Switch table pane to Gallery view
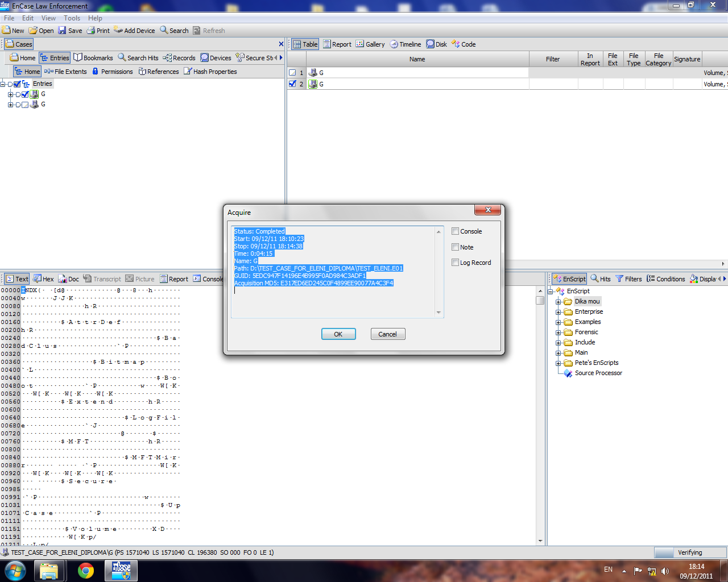 click(370, 44)
